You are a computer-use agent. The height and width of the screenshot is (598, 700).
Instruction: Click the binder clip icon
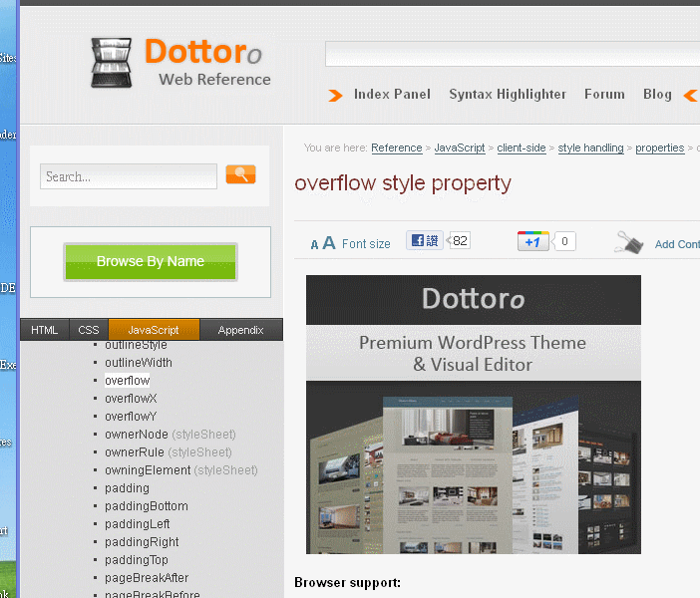[629, 242]
